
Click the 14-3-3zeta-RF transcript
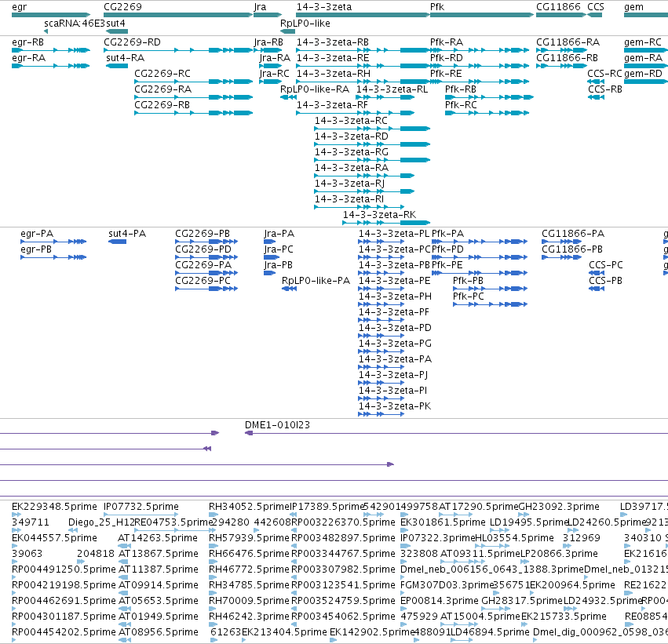[356, 113]
